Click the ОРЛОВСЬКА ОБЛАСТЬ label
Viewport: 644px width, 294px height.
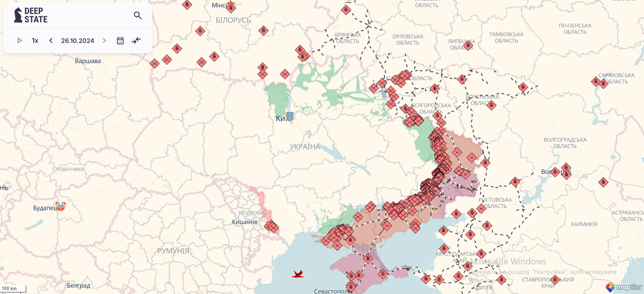408,40
